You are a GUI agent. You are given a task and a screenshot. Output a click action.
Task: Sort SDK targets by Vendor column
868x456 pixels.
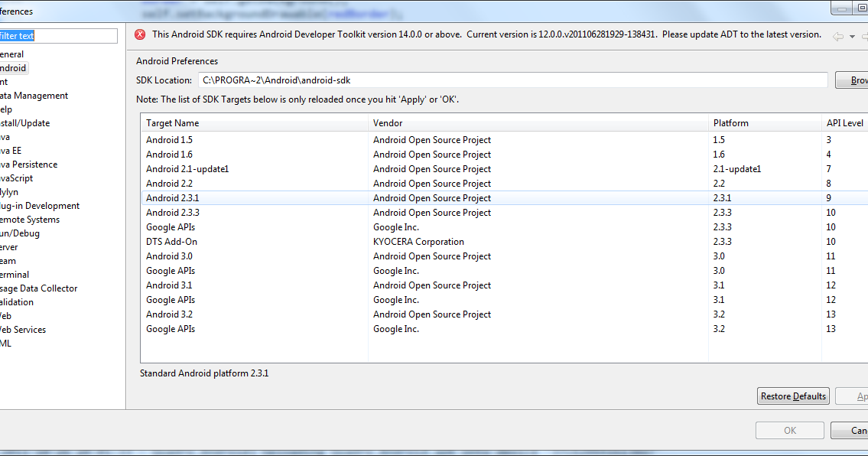[x=538, y=123]
